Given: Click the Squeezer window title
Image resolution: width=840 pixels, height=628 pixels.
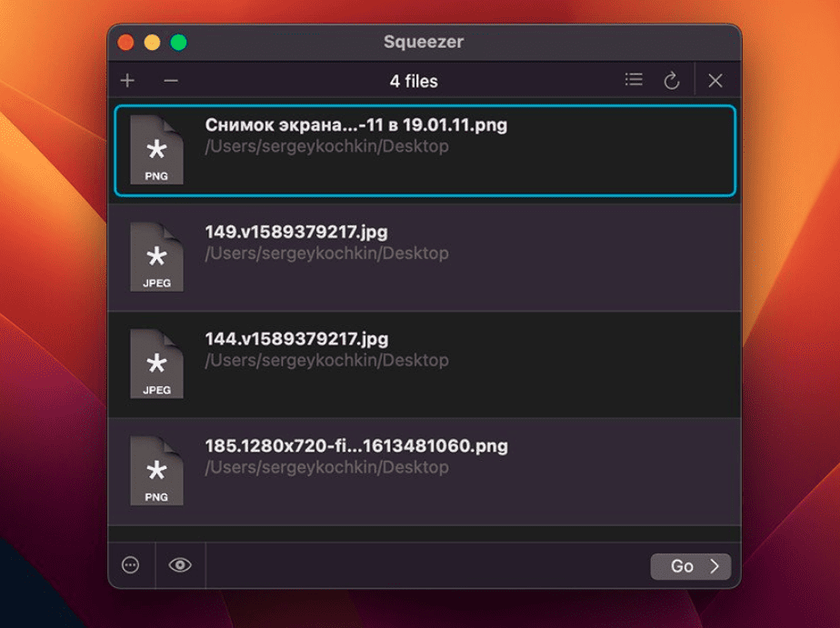Looking at the screenshot, I should (x=424, y=42).
